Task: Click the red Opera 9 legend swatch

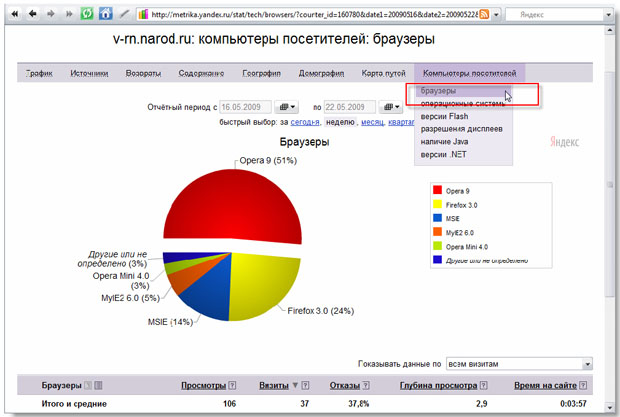Action: (x=437, y=190)
